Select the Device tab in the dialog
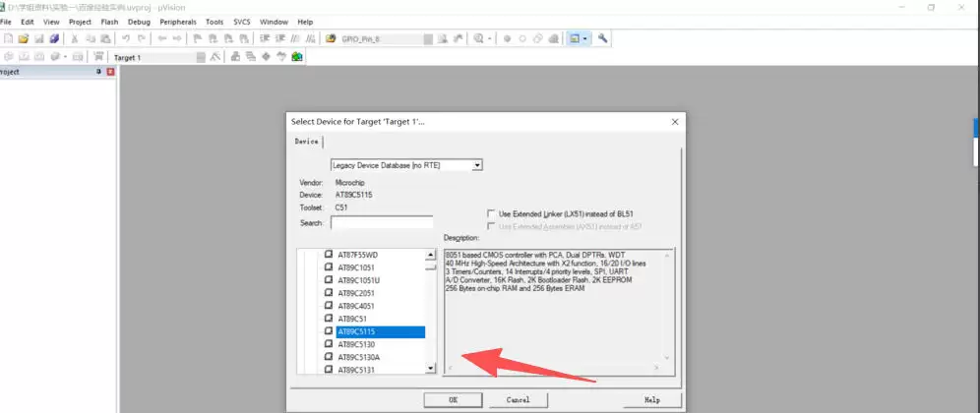This screenshot has width=980, height=413. 306,142
